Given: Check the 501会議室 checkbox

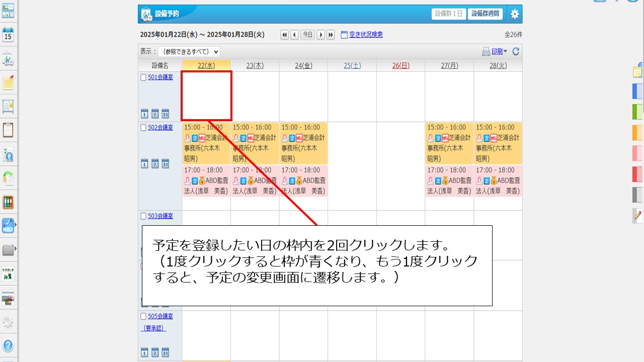Looking at the screenshot, I should pos(143,77).
